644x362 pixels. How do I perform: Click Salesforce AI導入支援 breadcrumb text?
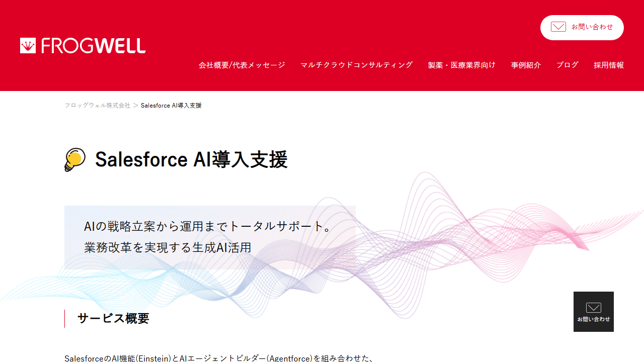[171, 106]
